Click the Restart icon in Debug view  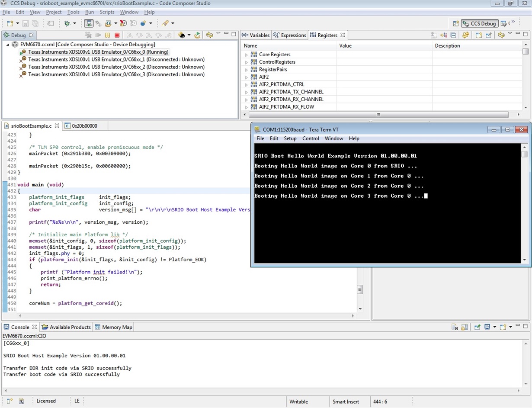(x=197, y=35)
